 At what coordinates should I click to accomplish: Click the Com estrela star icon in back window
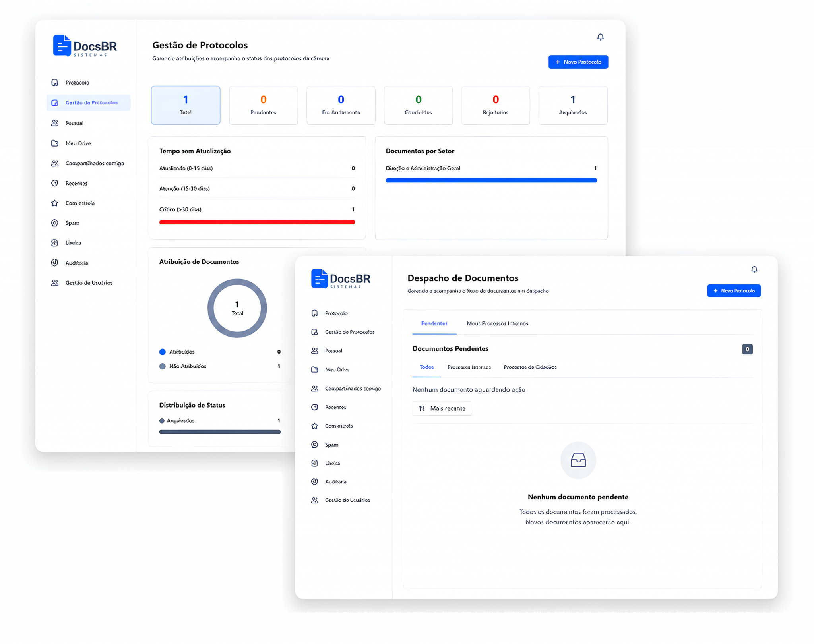[x=55, y=203]
